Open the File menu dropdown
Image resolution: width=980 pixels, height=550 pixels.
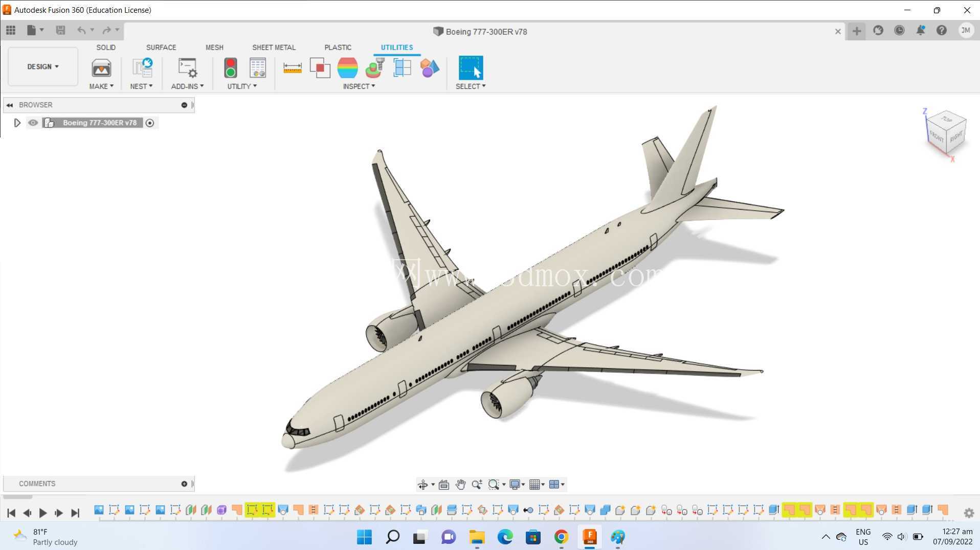[x=35, y=31]
